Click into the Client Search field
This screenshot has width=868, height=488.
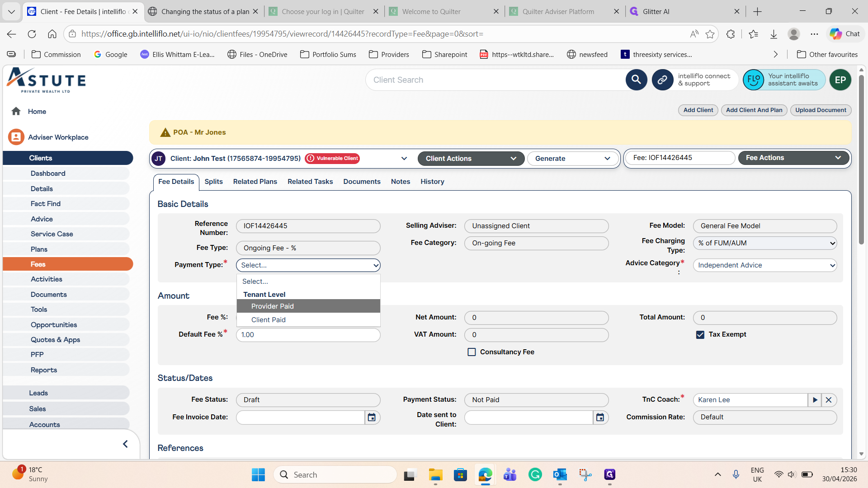[x=495, y=80]
